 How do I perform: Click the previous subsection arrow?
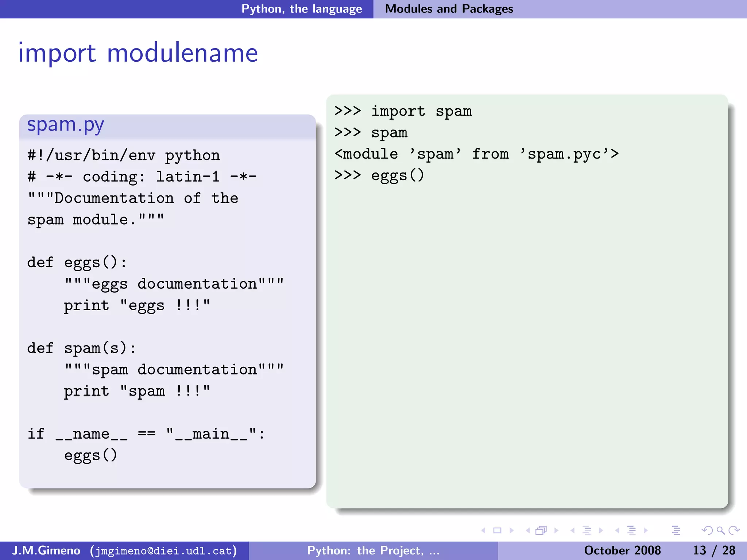[x=573, y=530]
